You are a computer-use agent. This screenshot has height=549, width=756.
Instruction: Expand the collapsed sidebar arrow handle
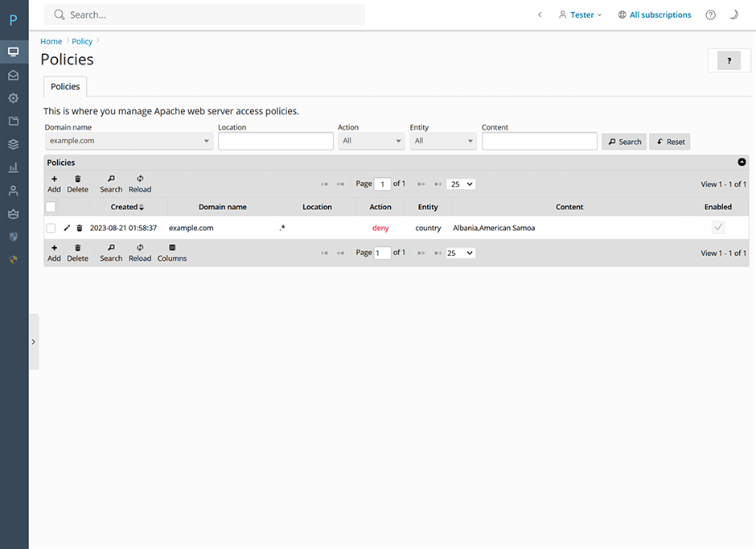coord(33,341)
